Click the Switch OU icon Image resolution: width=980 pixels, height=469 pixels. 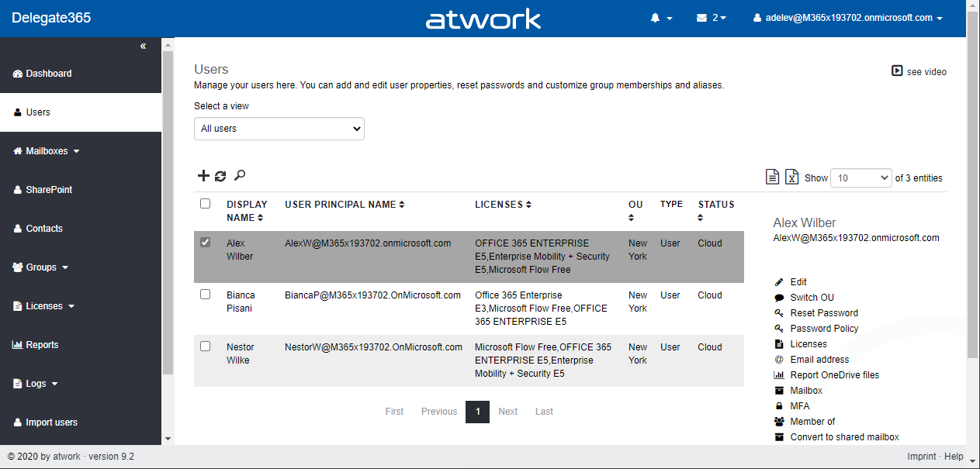coord(779,298)
